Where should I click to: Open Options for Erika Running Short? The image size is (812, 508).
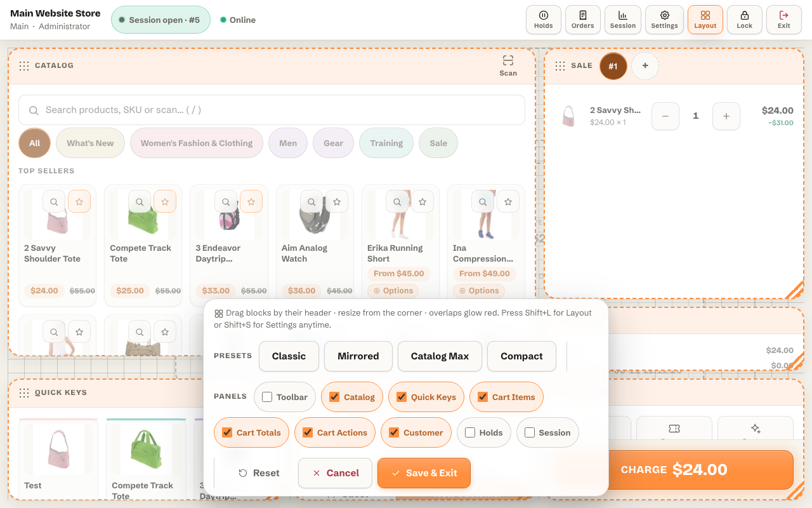[394, 291]
